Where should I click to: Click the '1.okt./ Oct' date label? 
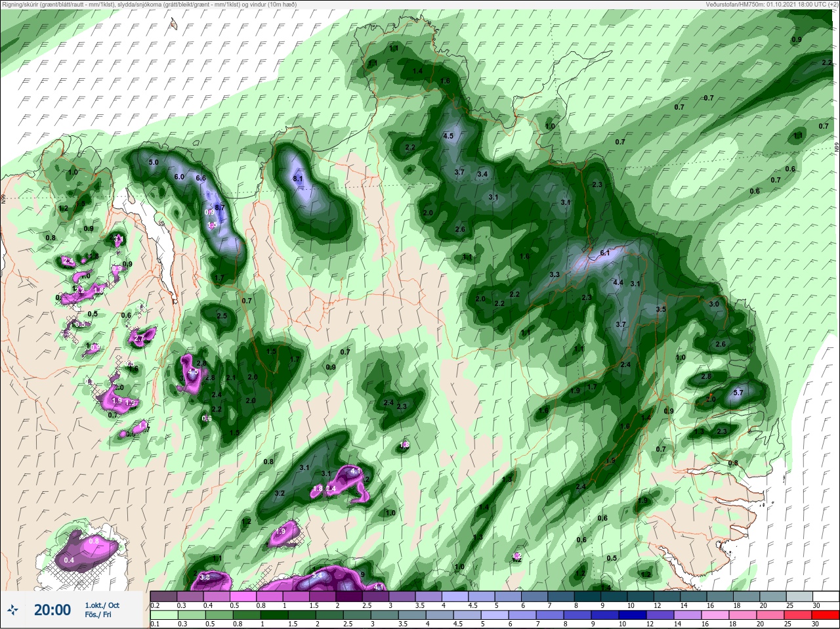coord(102,605)
